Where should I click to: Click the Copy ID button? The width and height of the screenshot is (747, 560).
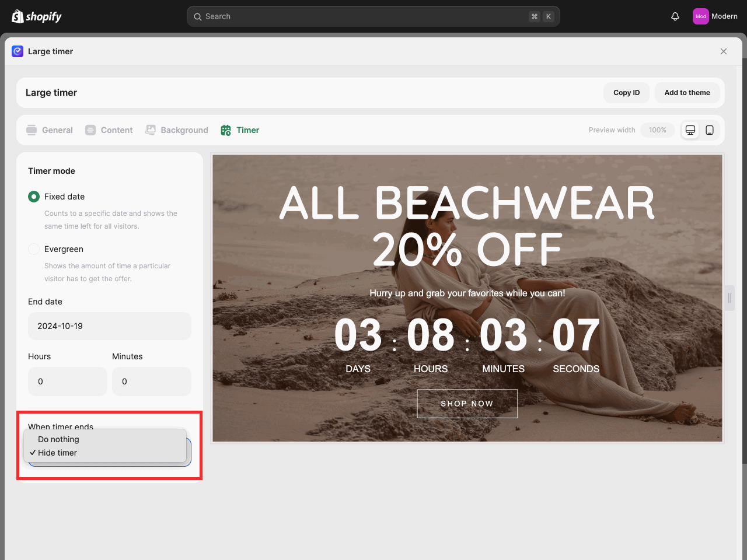click(x=626, y=93)
